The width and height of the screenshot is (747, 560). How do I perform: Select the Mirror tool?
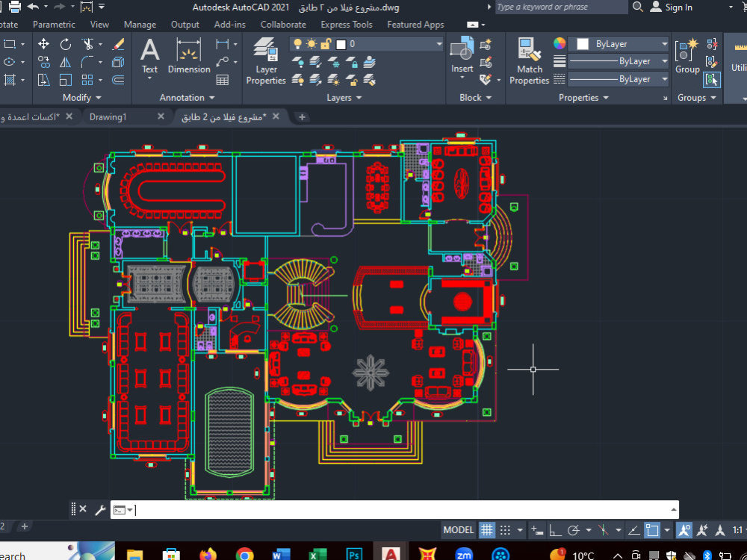click(x=66, y=63)
